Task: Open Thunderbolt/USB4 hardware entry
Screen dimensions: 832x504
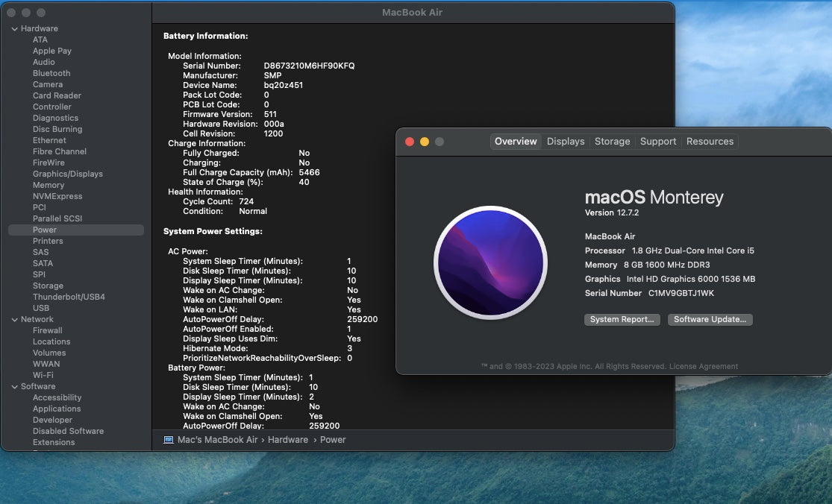Action: pos(69,297)
